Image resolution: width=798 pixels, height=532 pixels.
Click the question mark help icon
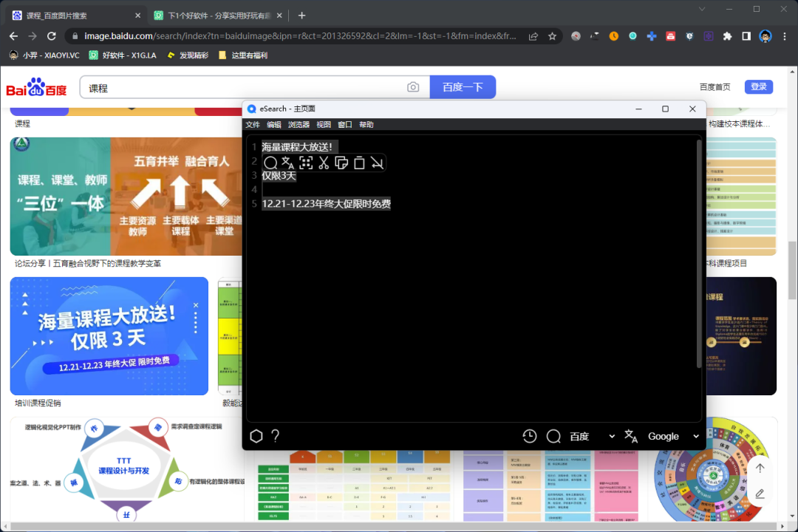[x=276, y=436]
